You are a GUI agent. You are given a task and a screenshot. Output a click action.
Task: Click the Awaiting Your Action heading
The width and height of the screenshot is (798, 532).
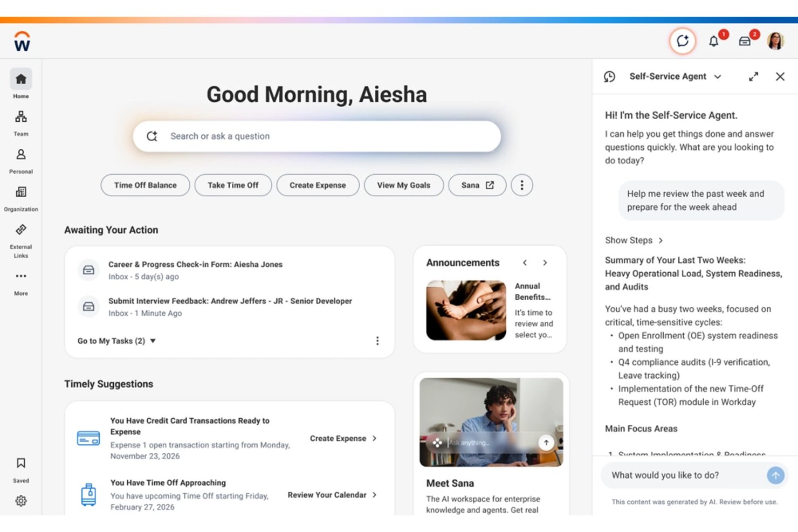coord(111,230)
